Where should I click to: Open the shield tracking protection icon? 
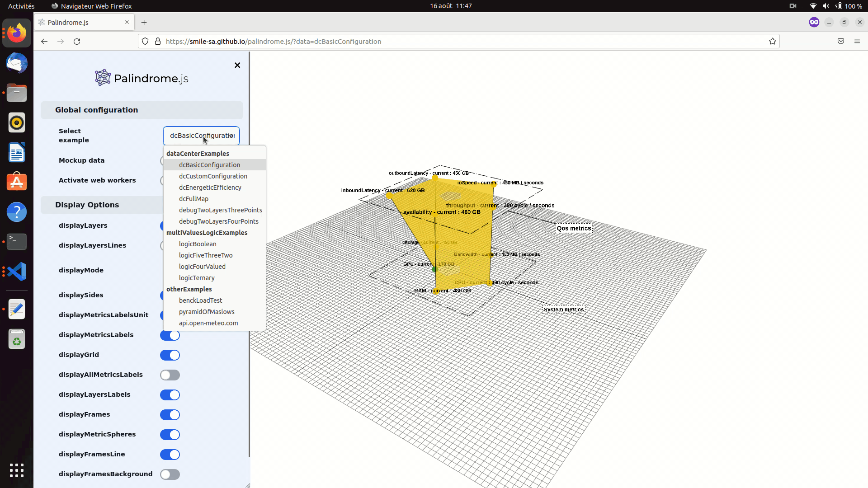(x=145, y=41)
